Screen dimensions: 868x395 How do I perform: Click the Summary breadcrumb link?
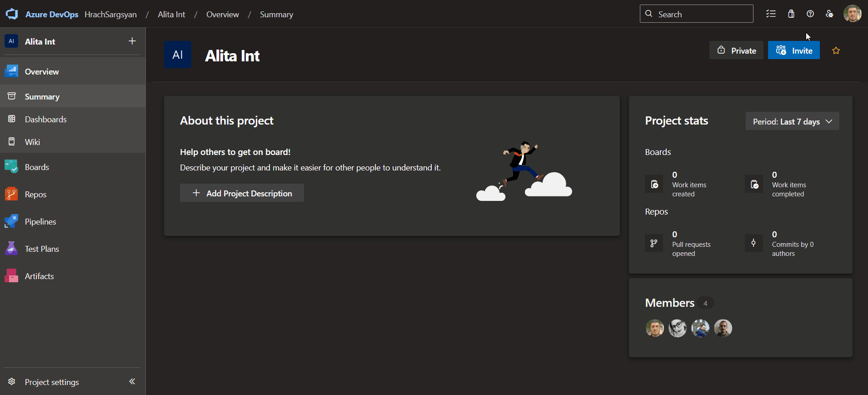coord(276,15)
